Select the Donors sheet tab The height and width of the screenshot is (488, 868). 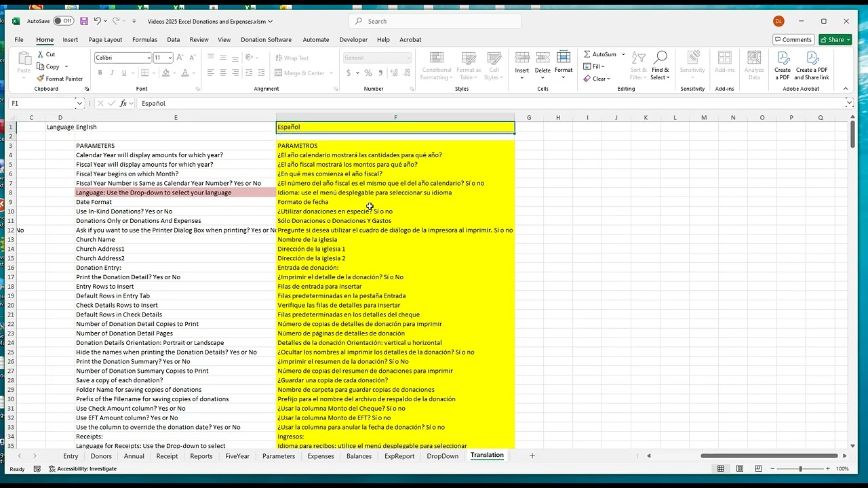101,456
